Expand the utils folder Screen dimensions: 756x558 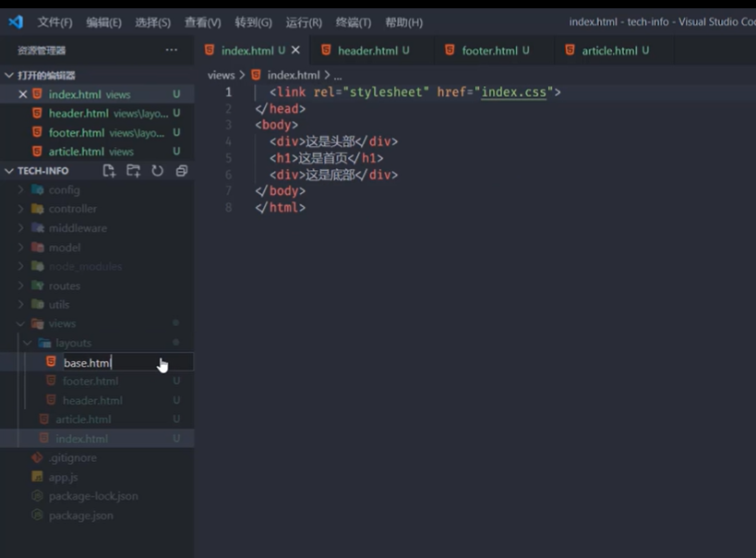click(x=97, y=305)
